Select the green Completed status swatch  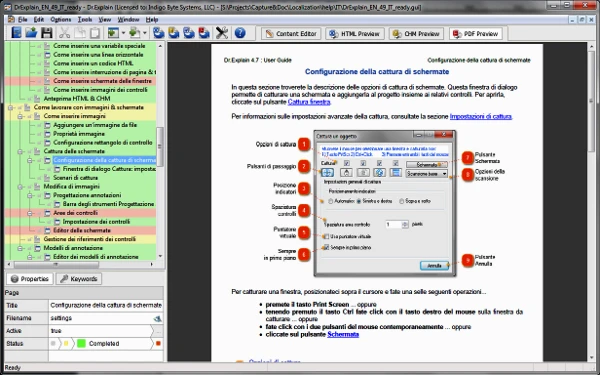[81, 344]
